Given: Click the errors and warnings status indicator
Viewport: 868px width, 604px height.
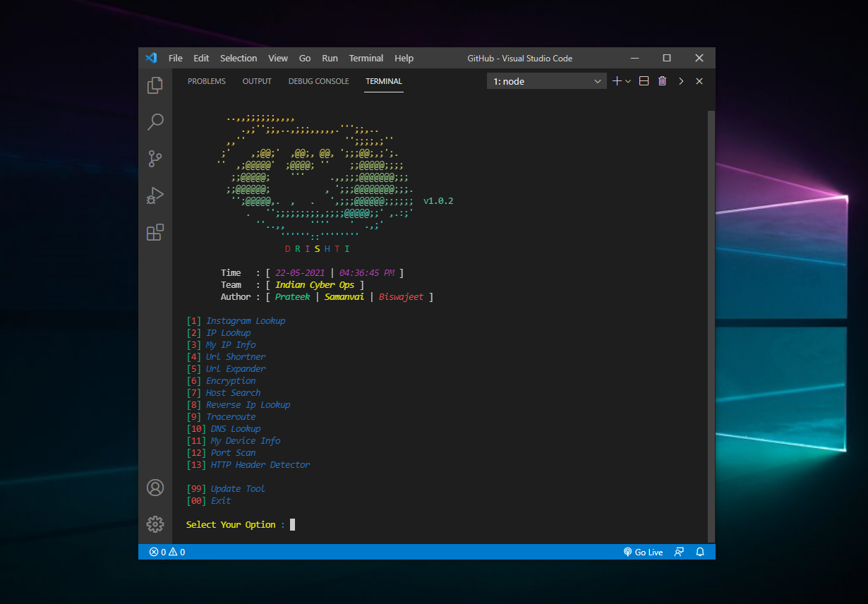Looking at the screenshot, I should click(167, 552).
